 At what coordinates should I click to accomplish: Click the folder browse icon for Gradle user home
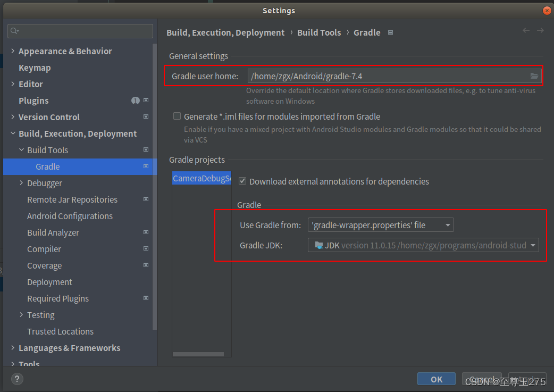pyautogui.click(x=534, y=76)
